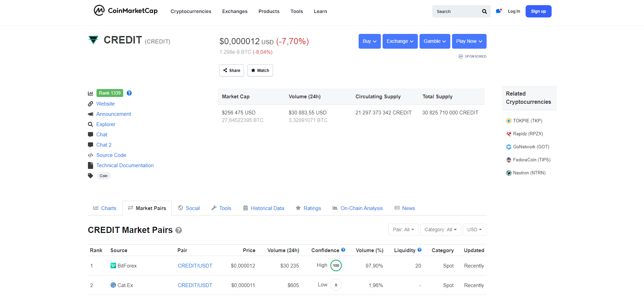Open the Exchanges nav menu
The height and width of the screenshot is (297, 644).
[x=235, y=11]
